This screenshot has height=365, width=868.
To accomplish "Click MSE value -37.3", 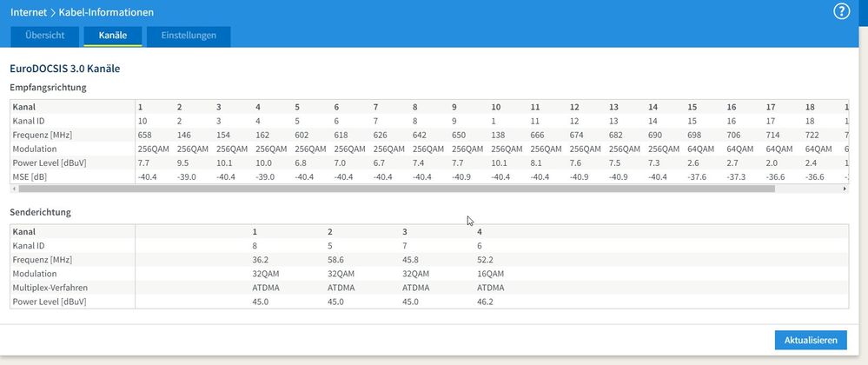I will click(736, 176).
